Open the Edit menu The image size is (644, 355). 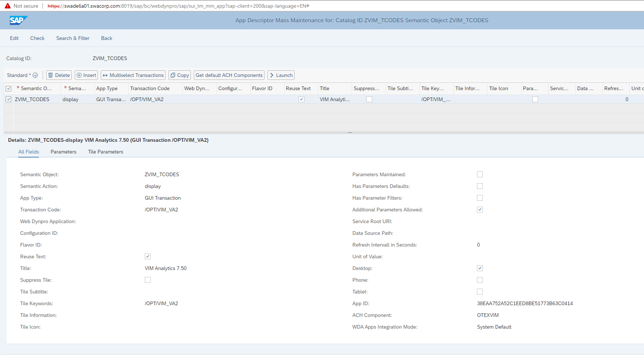(14, 38)
